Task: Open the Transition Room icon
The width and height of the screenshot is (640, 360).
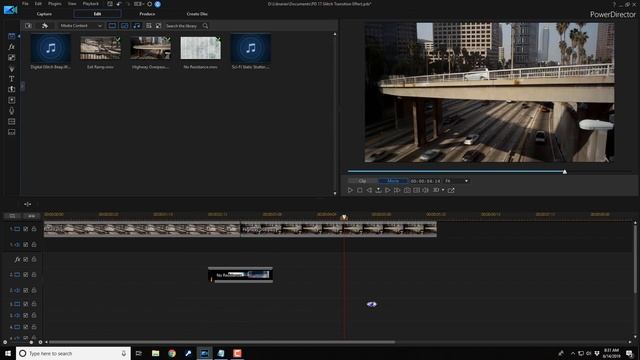Action: pyautogui.click(x=11, y=89)
